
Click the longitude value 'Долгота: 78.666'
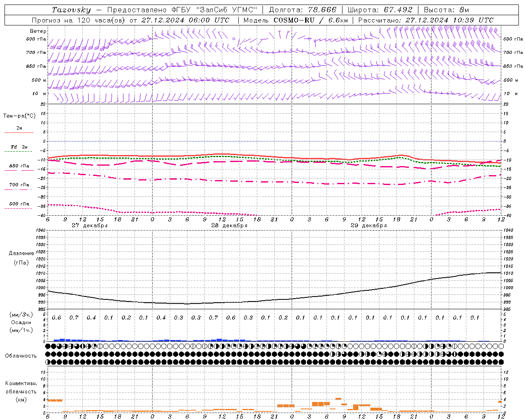[303, 10]
